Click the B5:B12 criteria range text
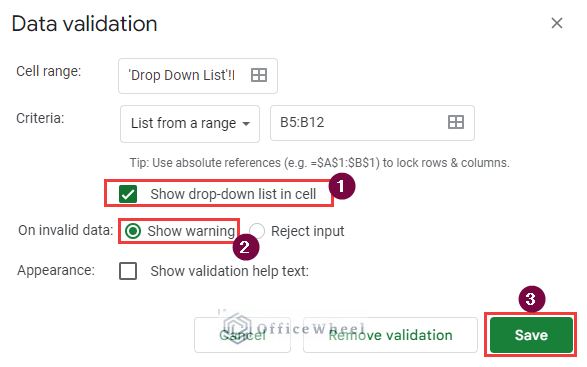This screenshot has height=367, width=587. (302, 122)
